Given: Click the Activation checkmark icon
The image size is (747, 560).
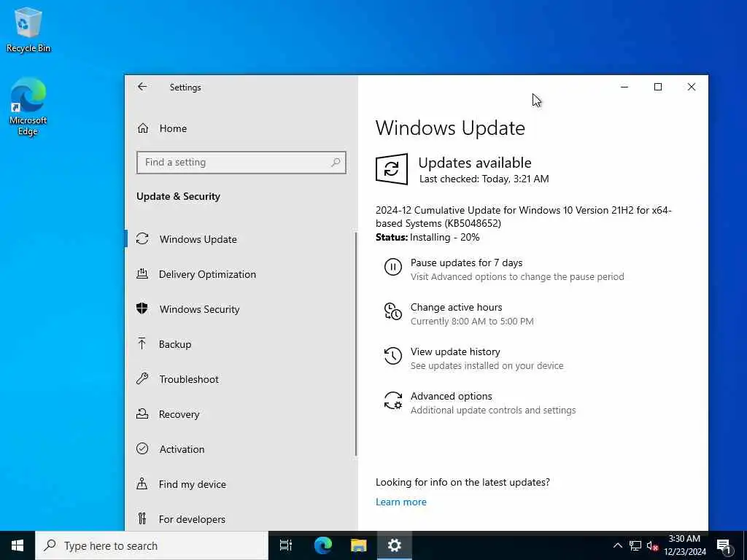Looking at the screenshot, I should tap(142, 448).
